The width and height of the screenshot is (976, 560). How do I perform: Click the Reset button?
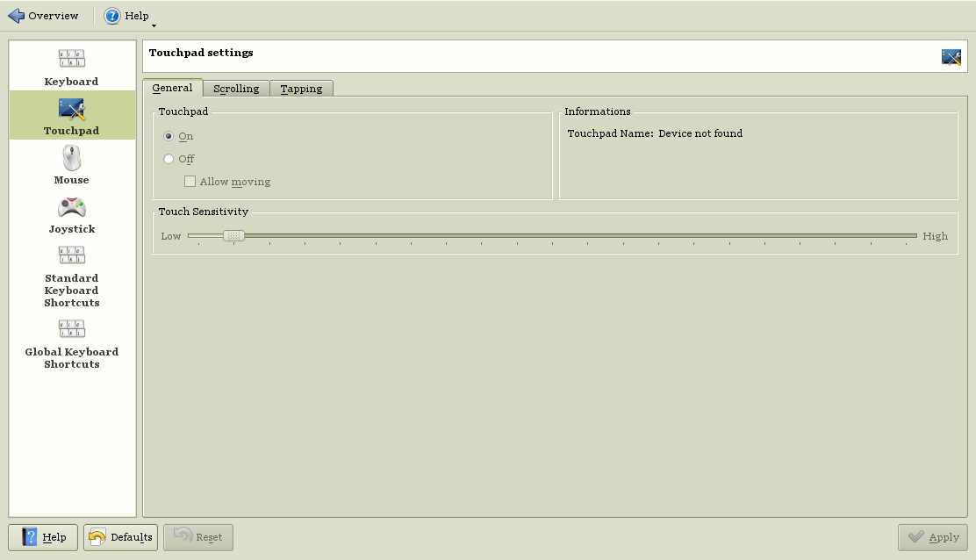tap(198, 537)
